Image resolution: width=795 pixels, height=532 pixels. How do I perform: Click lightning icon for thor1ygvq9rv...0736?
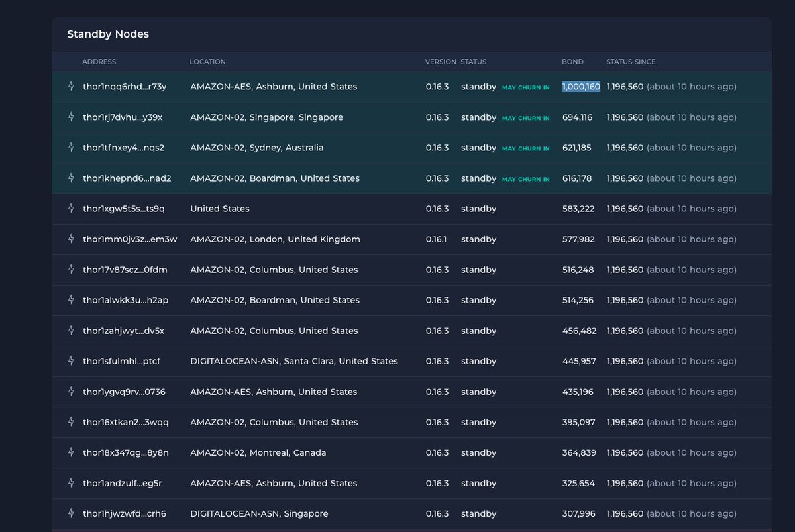click(72, 392)
